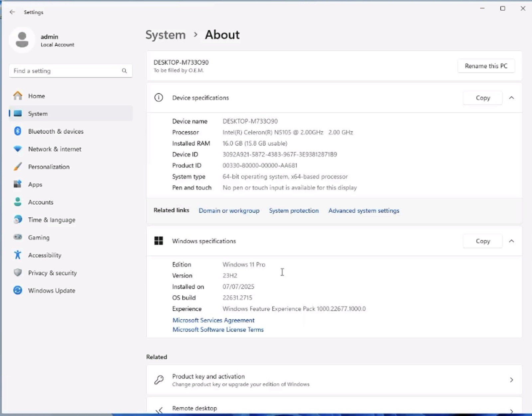Click the admin user avatar icon
Screen dimensions: 532x416
click(x=22, y=40)
